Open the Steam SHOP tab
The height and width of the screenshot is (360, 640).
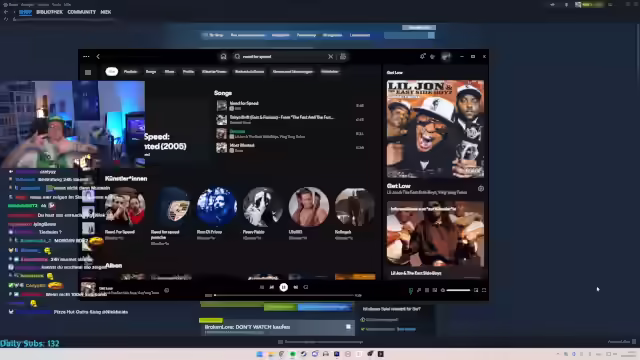(25, 12)
